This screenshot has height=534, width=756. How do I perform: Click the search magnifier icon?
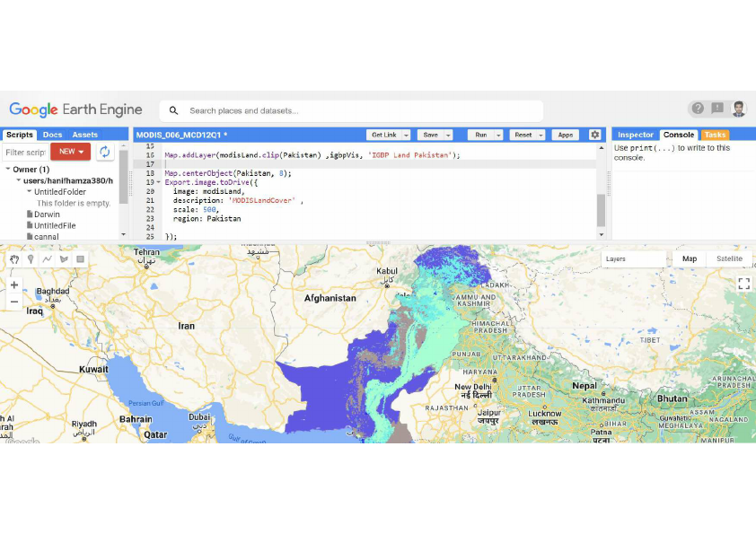(173, 111)
